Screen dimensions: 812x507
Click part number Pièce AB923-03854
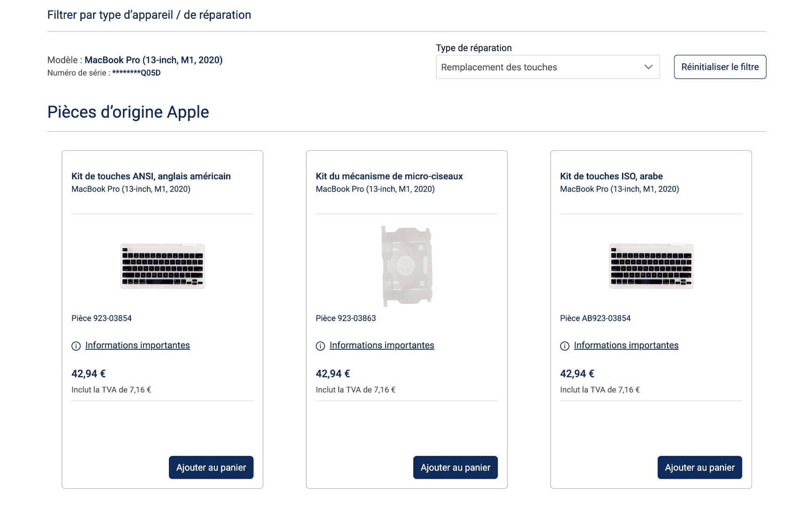tap(595, 318)
